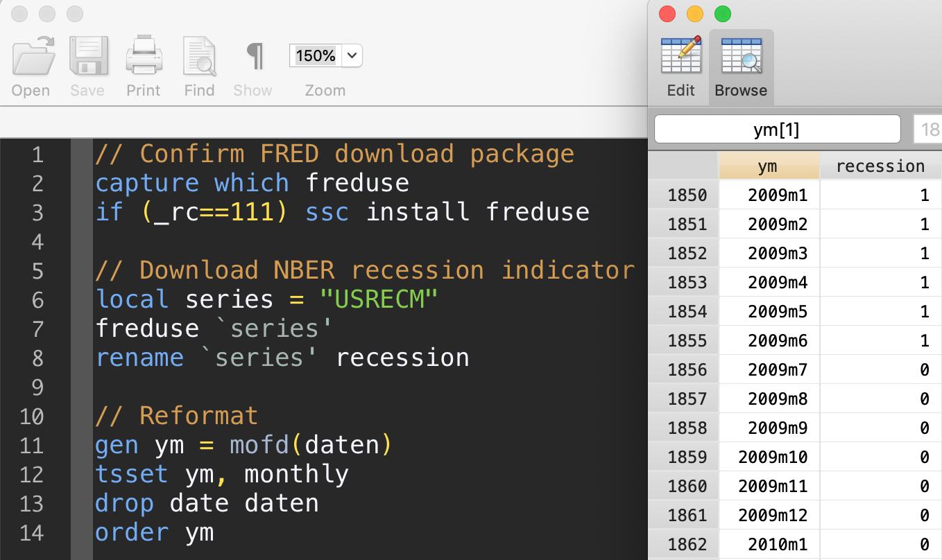Click row number 1856 in the browser

(x=687, y=370)
